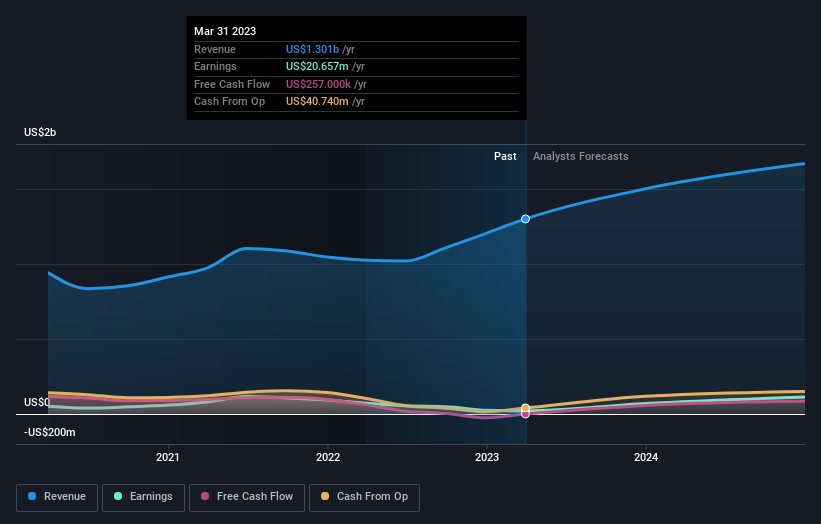Click the US$40.740m cash from op value
The image size is (821, 524).
pos(317,102)
